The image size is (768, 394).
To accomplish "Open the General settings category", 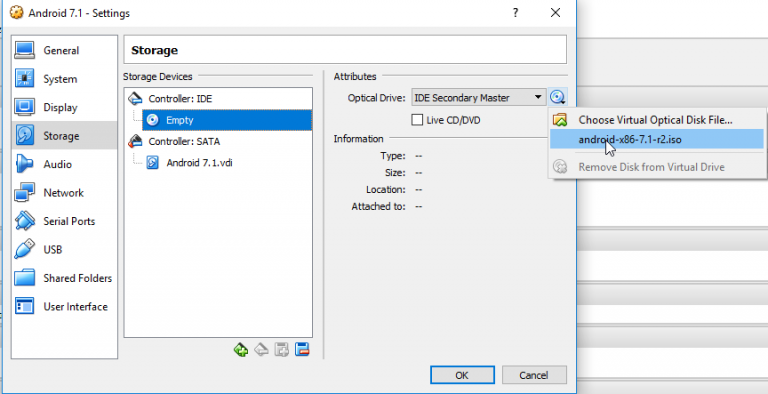I will (x=64, y=50).
